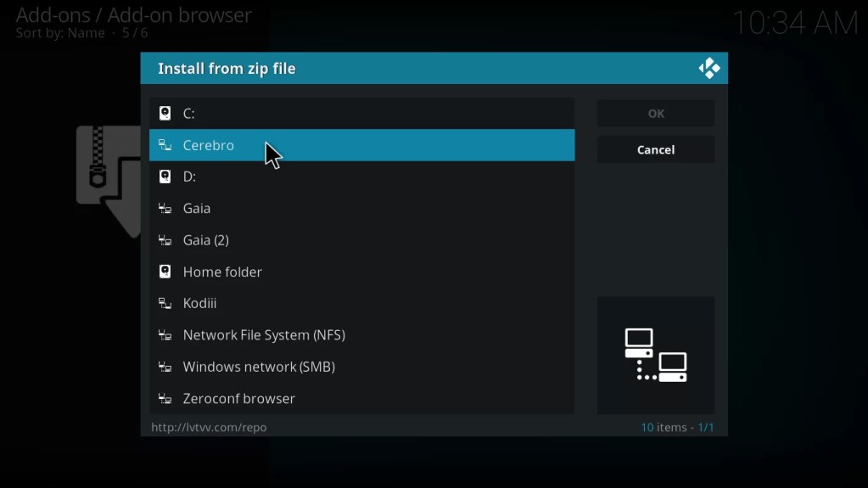This screenshot has height=488, width=868.
Task: Browse Network File System (NFS)
Action: pyautogui.click(x=362, y=334)
